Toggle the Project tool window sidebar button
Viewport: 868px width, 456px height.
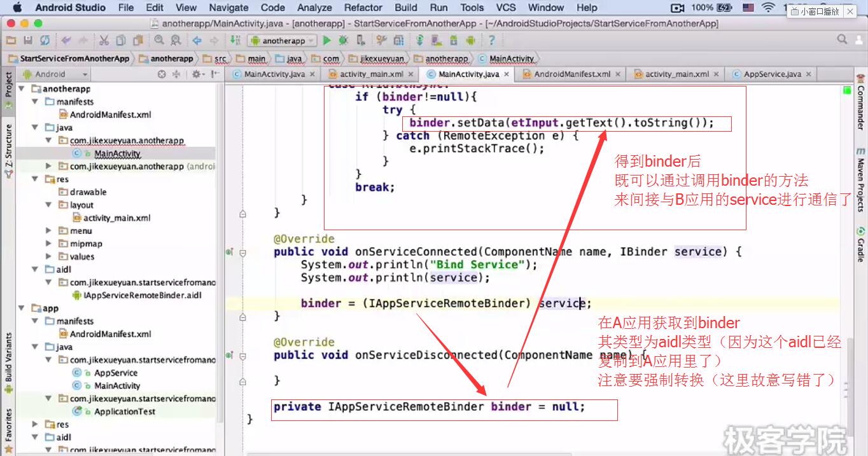tap(8, 85)
